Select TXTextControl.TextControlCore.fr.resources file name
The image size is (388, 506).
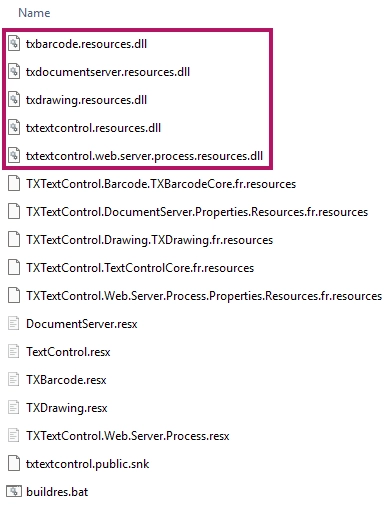tap(140, 268)
